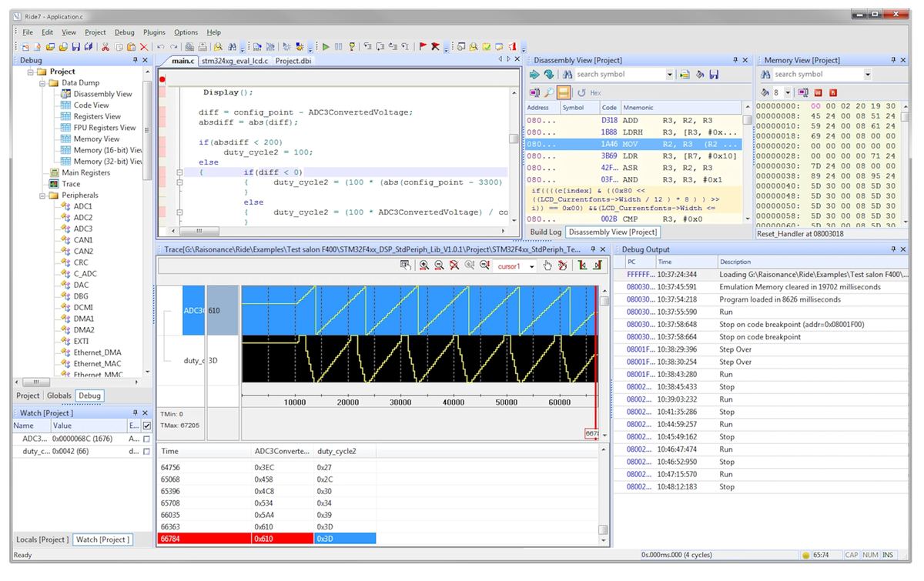Zoom out on the Trace graph

pos(439,265)
